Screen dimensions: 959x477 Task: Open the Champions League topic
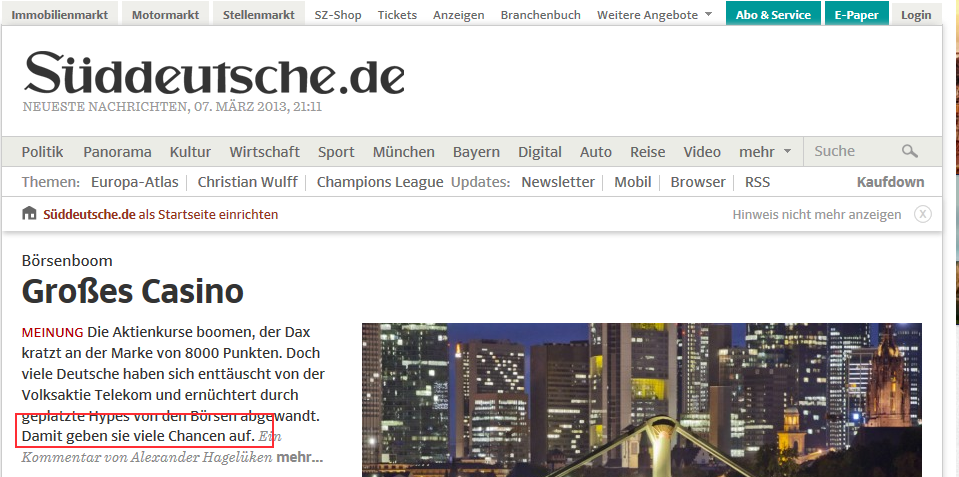pyautogui.click(x=380, y=182)
